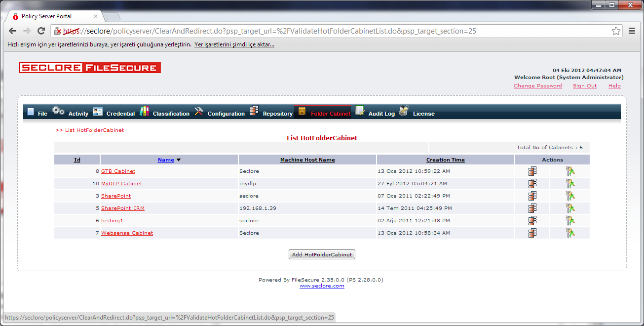This screenshot has width=644, height=326.
Task: Click the key-and-user icon in the seclore SharePoint row
Action: (x=570, y=196)
